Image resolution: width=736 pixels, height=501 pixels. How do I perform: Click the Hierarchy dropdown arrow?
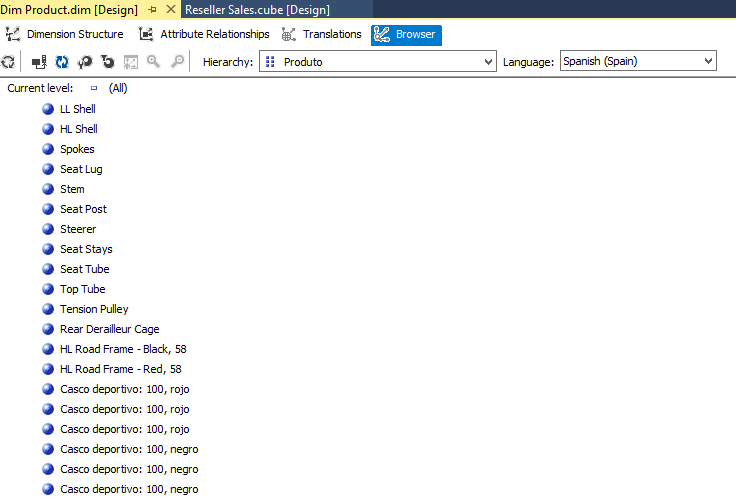tap(488, 62)
